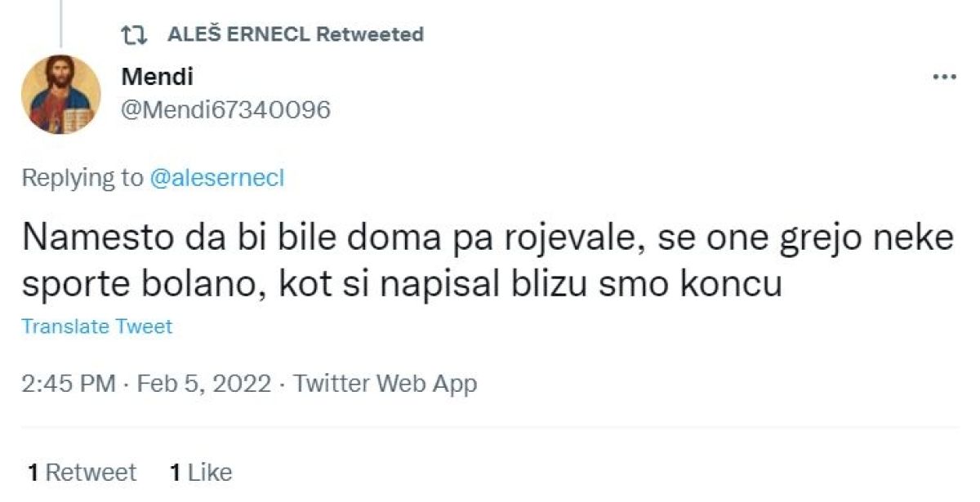View the 1 Like list
This screenshot has width=980, height=502.
201,472
